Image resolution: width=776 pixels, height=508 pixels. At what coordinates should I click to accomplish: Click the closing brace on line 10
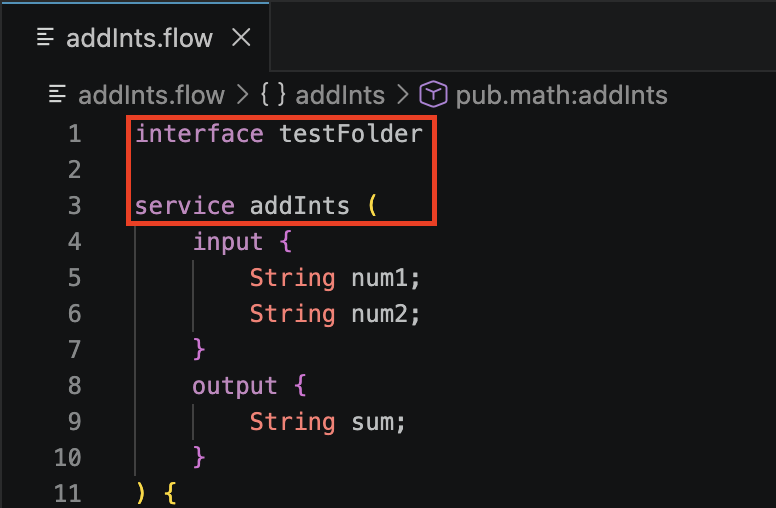pos(199,457)
